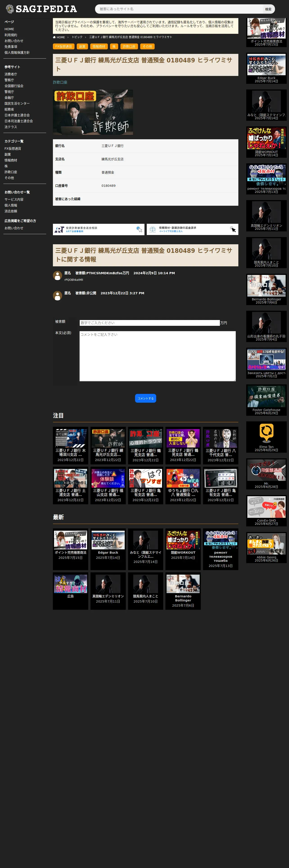The height and width of the screenshot is (868, 289).
Task: Select the 副業 orange tag
Action: click(82, 46)
